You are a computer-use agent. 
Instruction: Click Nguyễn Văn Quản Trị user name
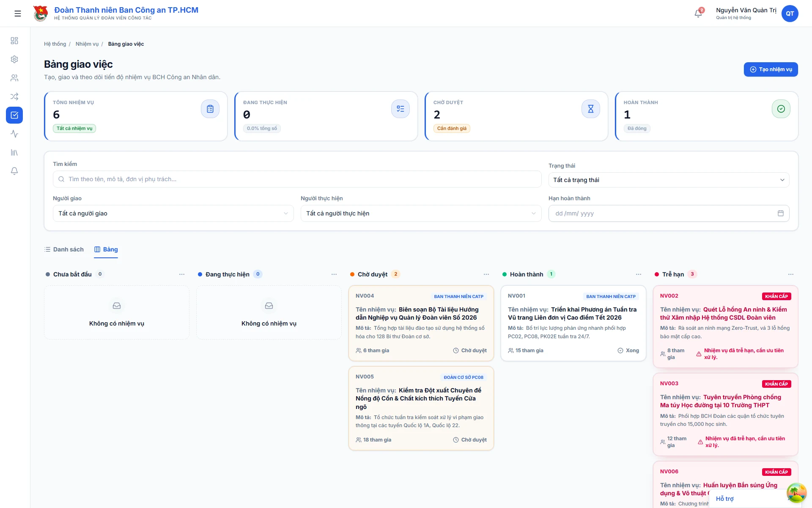(746, 10)
